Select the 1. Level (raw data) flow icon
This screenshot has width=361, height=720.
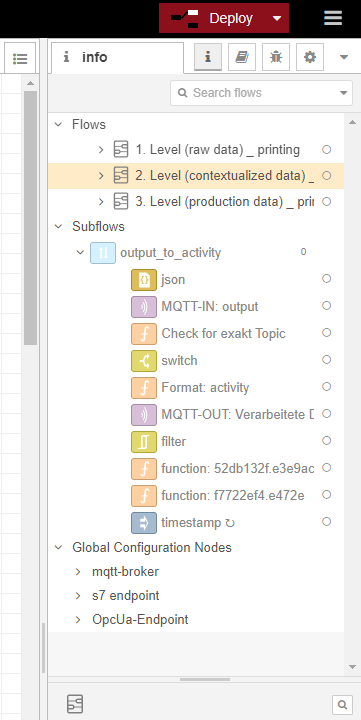[121, 150]
